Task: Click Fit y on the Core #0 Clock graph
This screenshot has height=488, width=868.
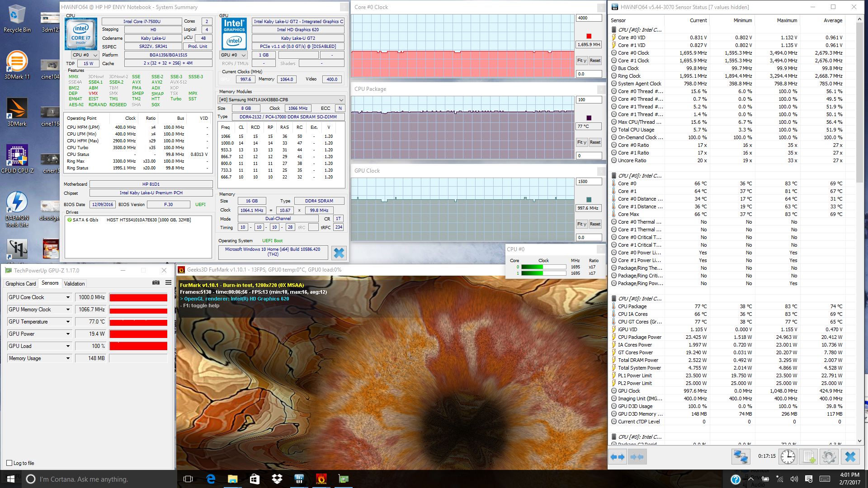Action: pyautogui.click(x=581, y=61)
